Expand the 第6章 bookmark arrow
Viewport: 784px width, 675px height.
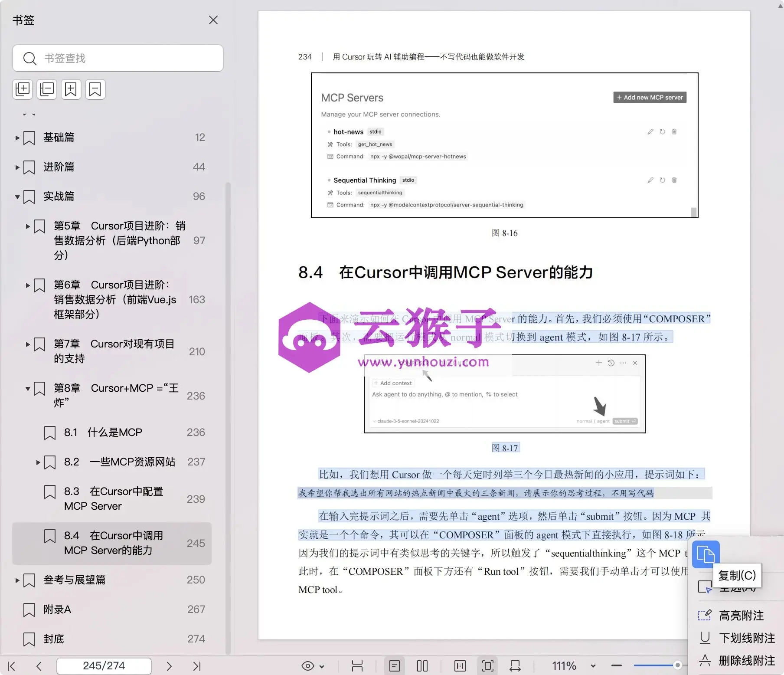coord(28,285)
